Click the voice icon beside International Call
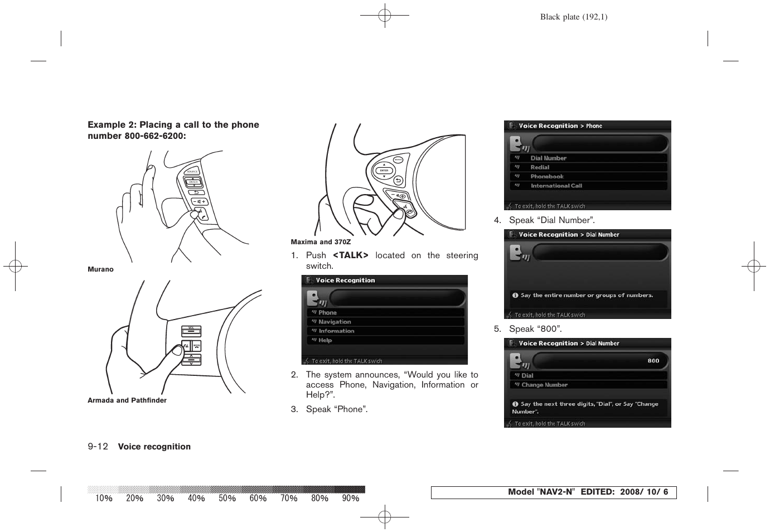This screenshot has width=770, height=532. point(517,186)
